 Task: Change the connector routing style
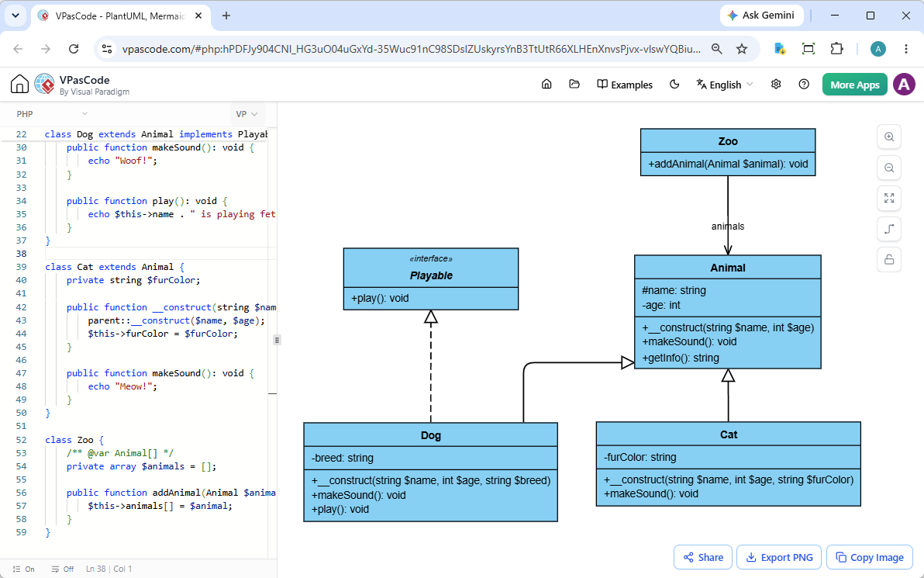pyautogui.click(x=889, y=229)
